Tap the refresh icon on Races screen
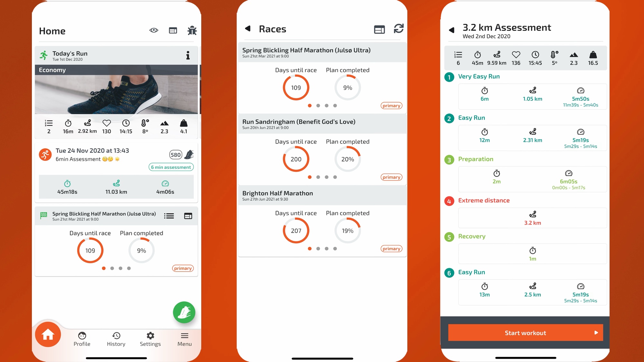This screenshot has height=362, width=644. [x=398, y=28]
